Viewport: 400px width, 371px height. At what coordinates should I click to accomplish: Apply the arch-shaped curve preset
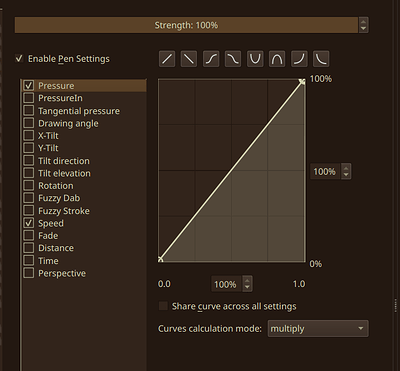click(277, 59)
